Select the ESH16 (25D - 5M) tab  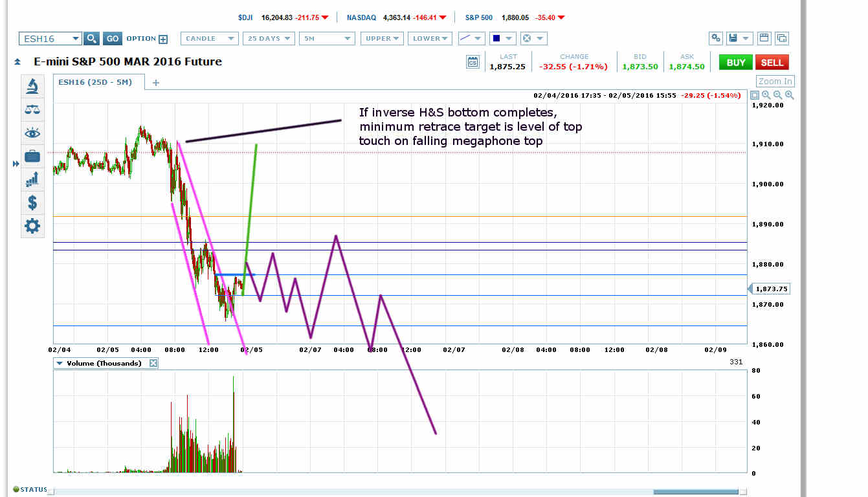(95, 82)
